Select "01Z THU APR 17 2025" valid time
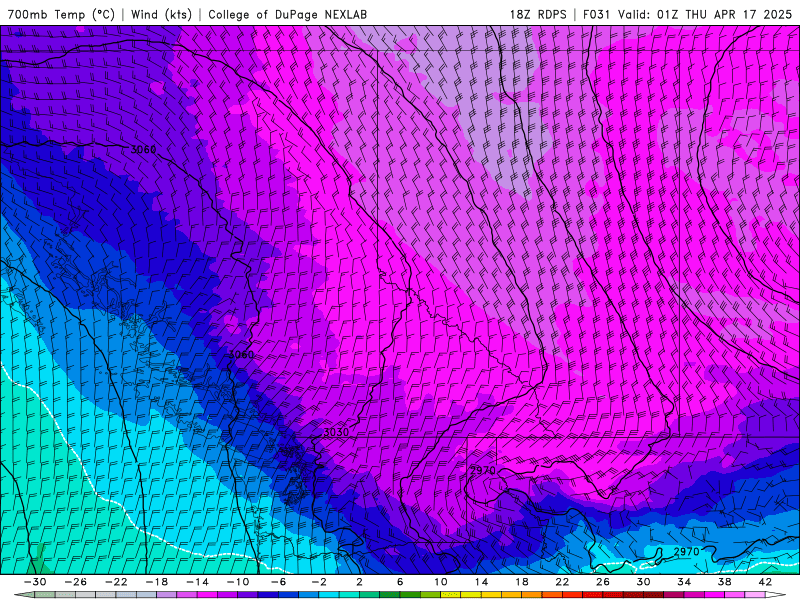Viewport: 800px width, 600px height. 724,14
